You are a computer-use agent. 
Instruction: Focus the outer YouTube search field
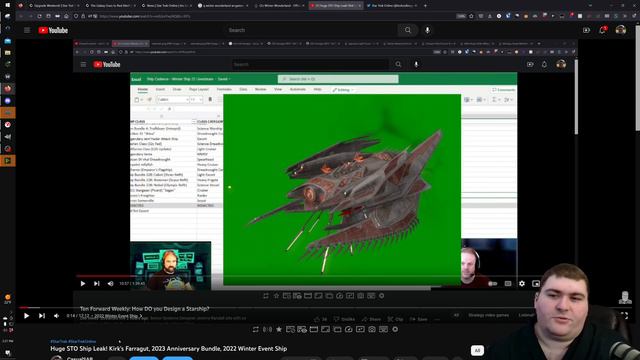[x=311, y=30]
